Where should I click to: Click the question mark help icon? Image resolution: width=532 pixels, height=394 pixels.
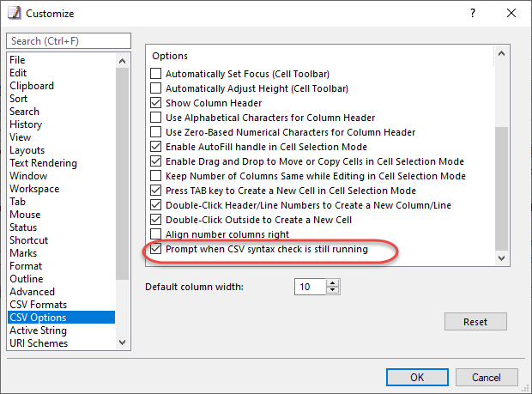(x=473, y=13)
